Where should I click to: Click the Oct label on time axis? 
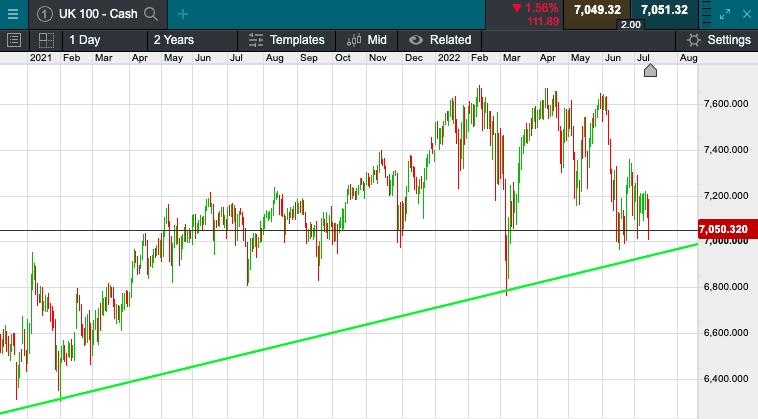click(x=343, y=58)
